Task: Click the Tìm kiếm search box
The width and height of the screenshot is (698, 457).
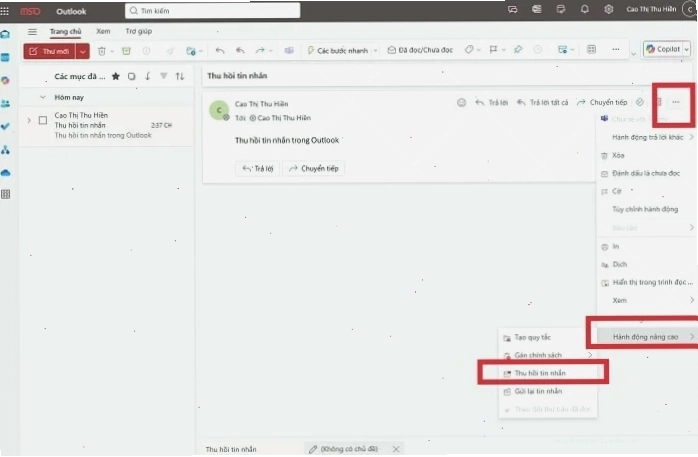Action: click(x=213, y=11)
